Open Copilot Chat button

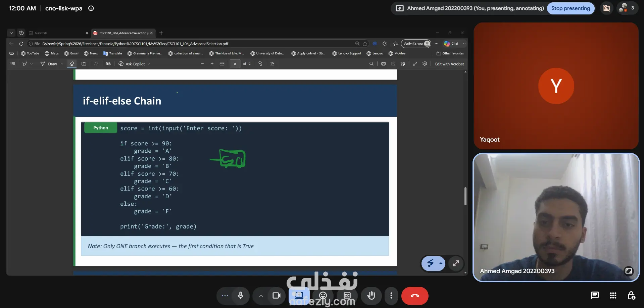coord(451,44)
